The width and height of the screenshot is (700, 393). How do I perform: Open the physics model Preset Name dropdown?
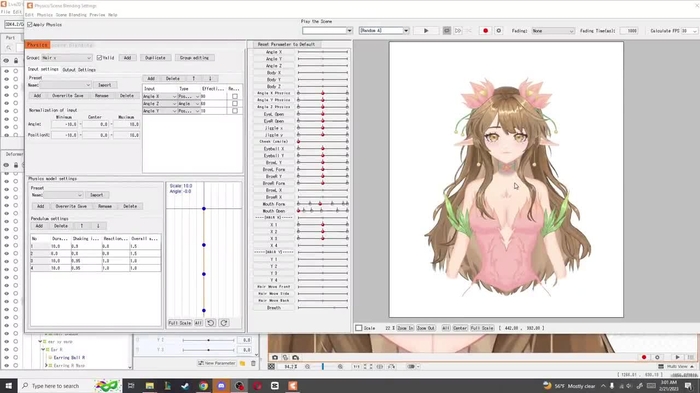(x=63, y=195)
